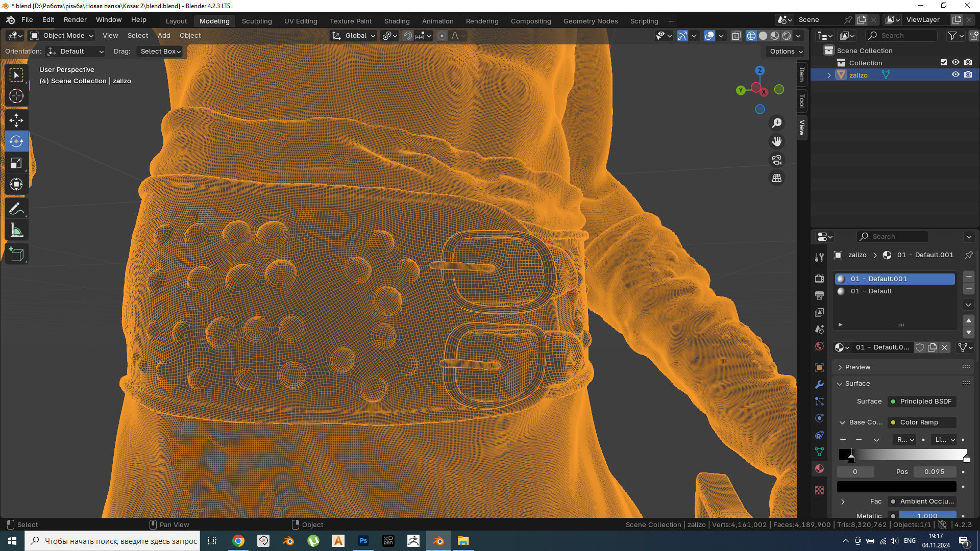
Task: Choose the Add Cube tool
Action: (16, 254)
